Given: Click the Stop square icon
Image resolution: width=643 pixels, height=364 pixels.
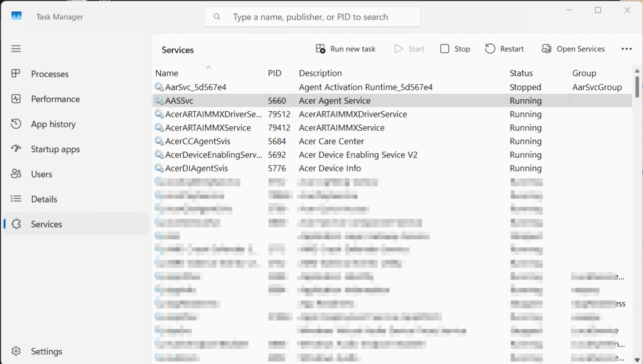Looking at the screenshot, I should [x=445, y=49].
